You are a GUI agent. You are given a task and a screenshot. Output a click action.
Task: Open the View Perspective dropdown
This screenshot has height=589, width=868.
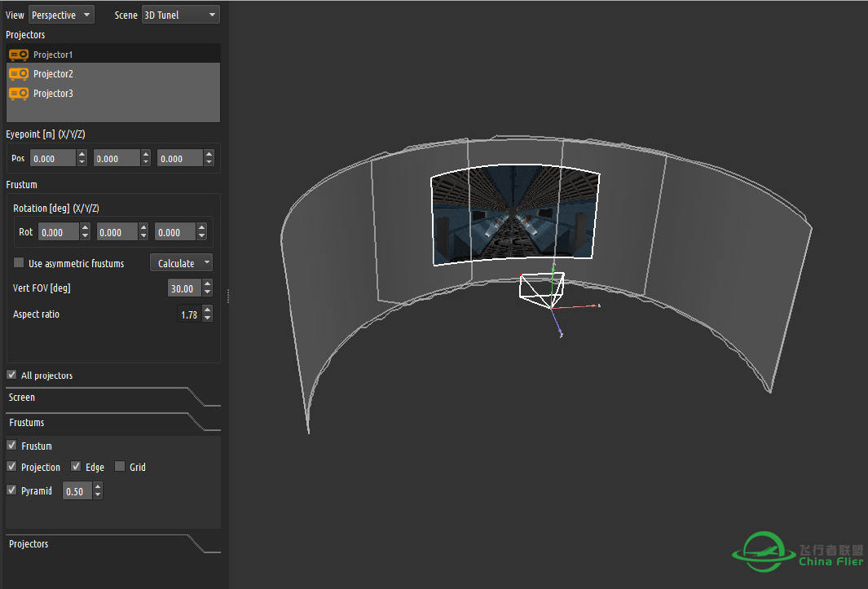61,15
